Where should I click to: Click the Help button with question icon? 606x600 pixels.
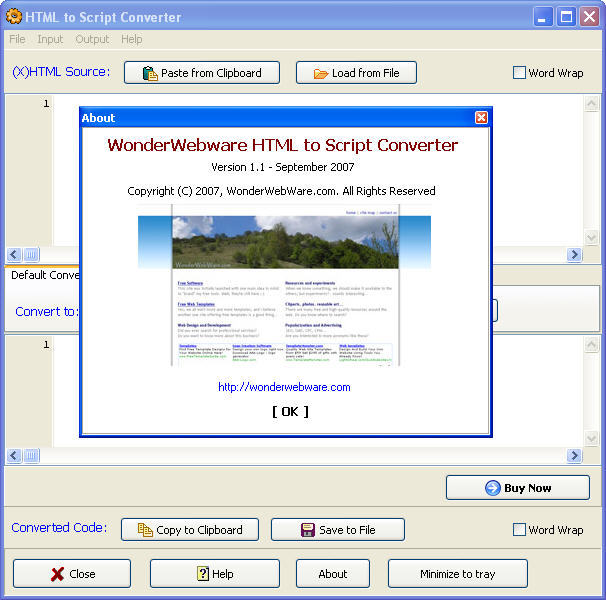point(215,574)
